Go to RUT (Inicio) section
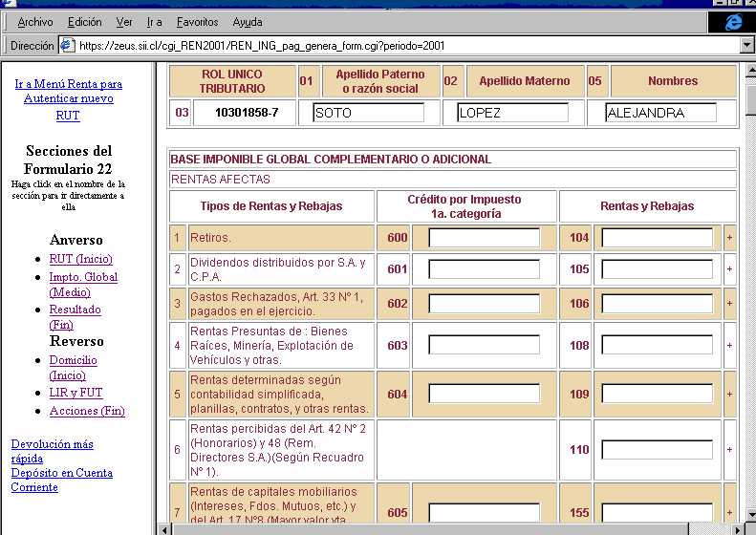This screenshot has width=756, height=535. click(x=80, y=259)
